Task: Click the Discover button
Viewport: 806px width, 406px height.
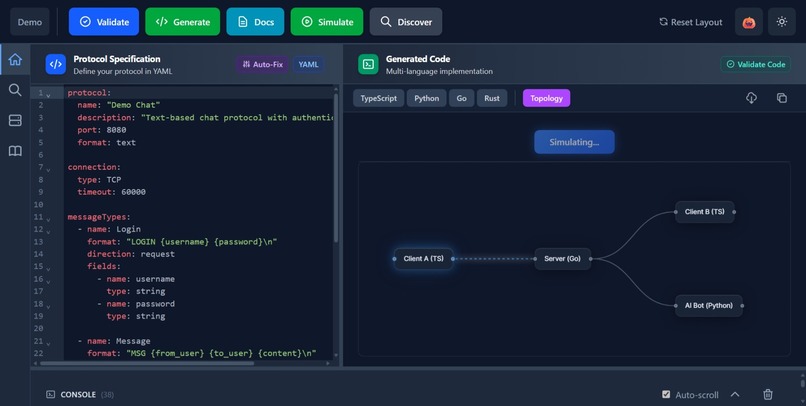Action: click(406, 22)
